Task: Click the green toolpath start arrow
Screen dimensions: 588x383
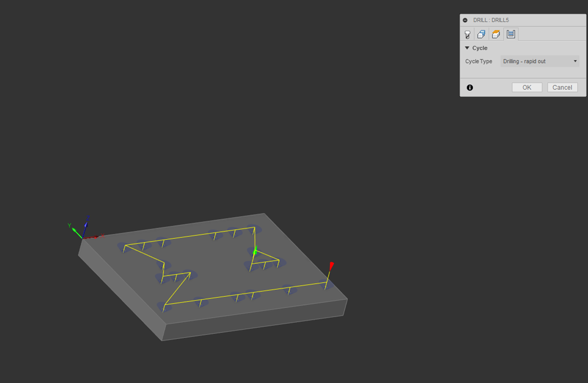Action: tap(255, 252)
